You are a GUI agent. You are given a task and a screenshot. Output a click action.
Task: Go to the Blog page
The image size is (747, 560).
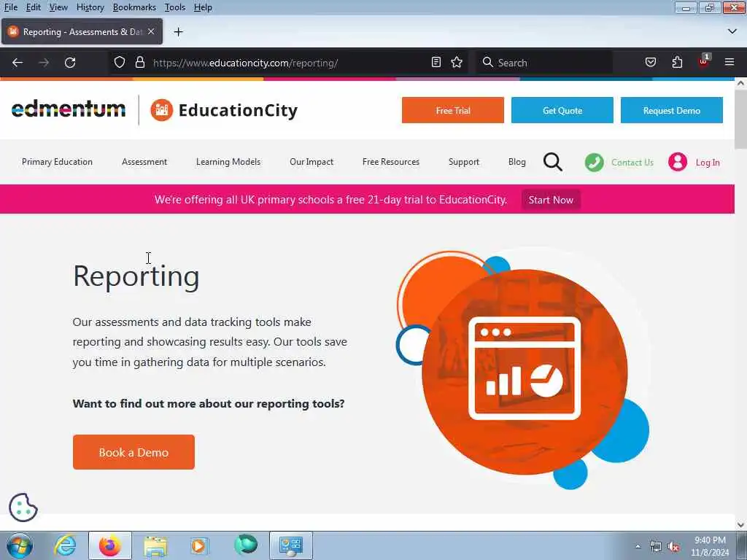click(517, 162)
